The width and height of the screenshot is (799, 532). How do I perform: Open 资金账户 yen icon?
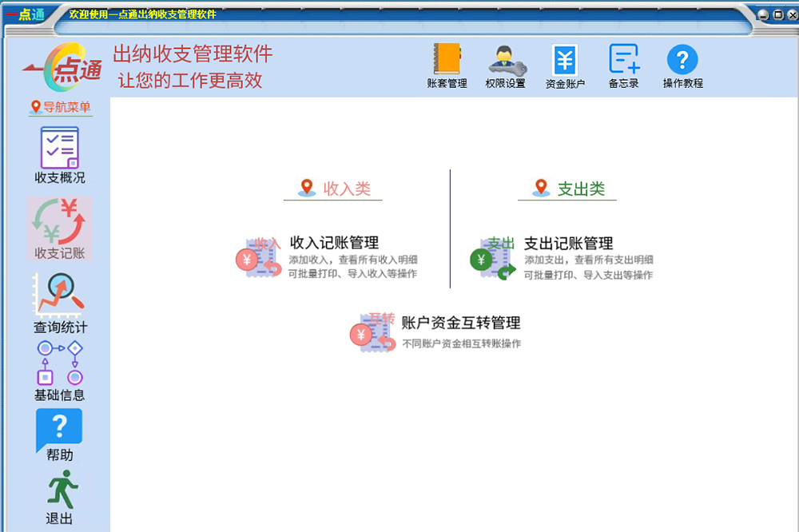tap(565, 60)
